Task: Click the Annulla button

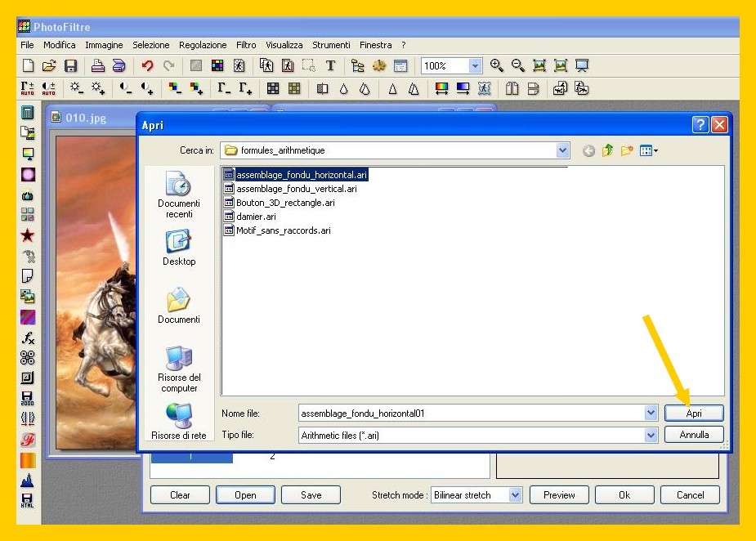Action: point(694,436)
